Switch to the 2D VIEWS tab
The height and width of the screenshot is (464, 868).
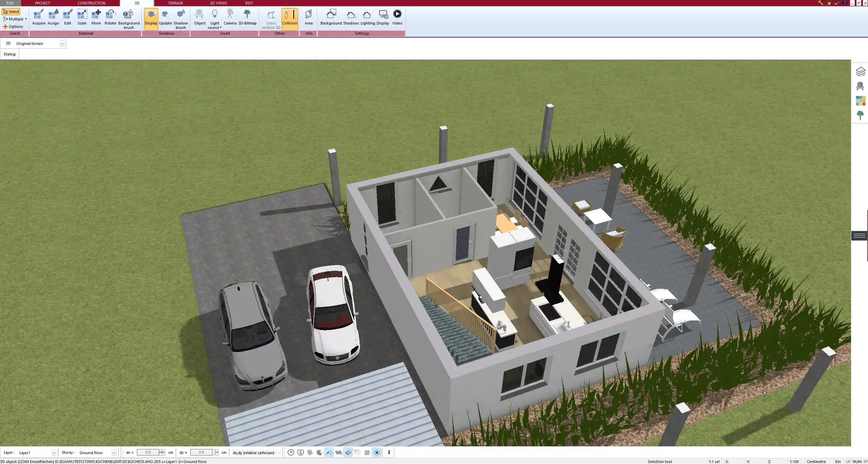point(218,3)
